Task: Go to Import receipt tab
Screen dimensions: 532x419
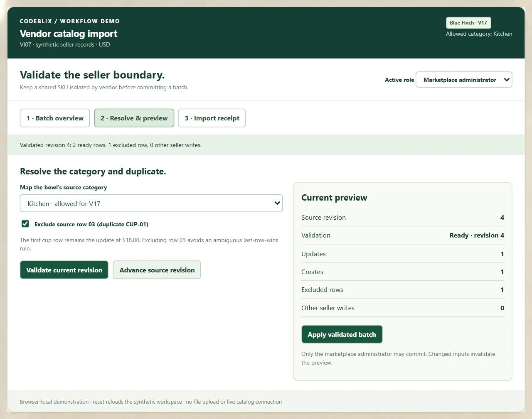Action: tap(212, 118)
